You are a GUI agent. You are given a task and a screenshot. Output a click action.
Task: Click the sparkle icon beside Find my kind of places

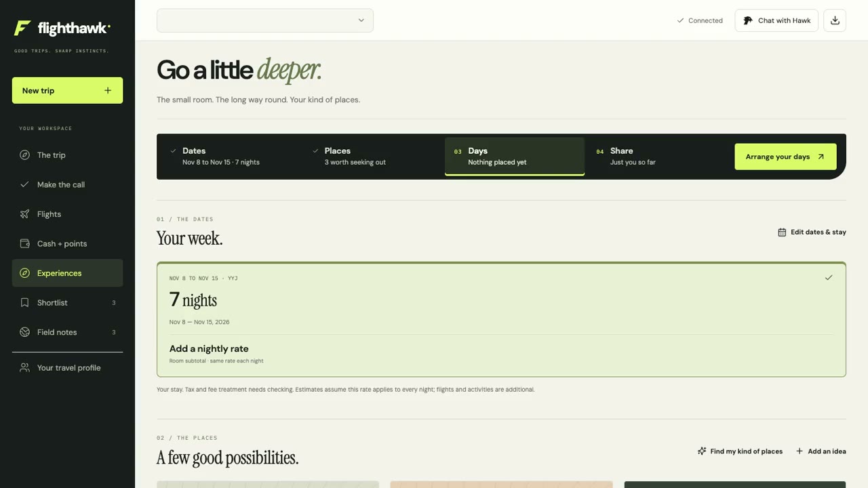click(702, 451)
